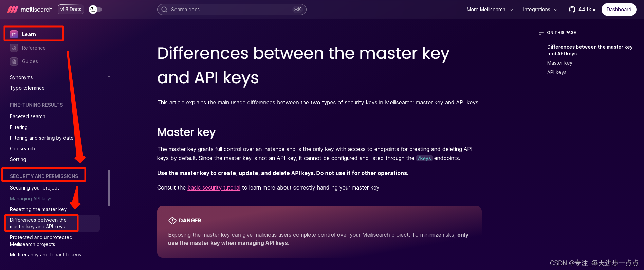The height and width of the screenshot is (270, 644).
Task: Follow the basic security tutorial link
Action: pos(214,187)
